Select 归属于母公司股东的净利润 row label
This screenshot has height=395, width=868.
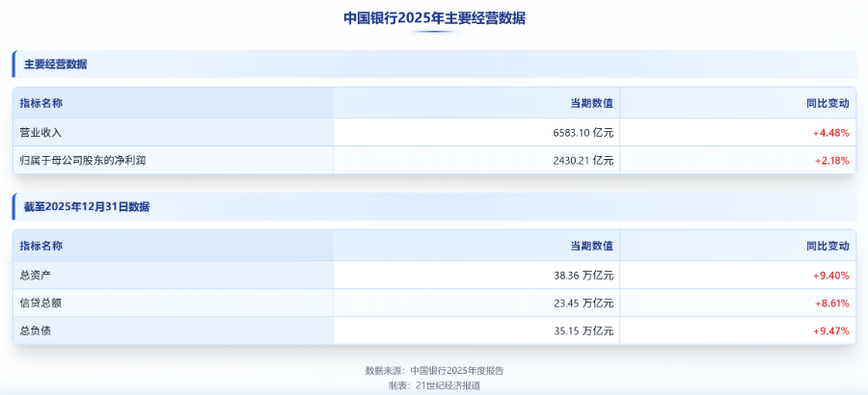pyautogui.click(x=82, y=160)
